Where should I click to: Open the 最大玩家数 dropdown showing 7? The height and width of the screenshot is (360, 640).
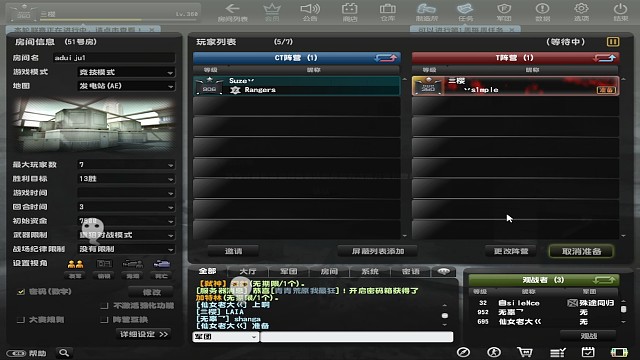pyautogui.click(x=126, y=164)
